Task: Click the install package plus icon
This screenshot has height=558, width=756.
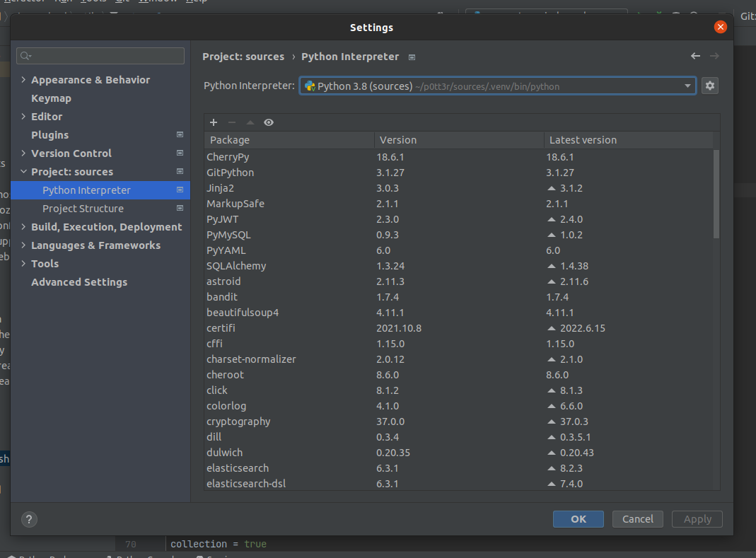Action: [214, 122]
